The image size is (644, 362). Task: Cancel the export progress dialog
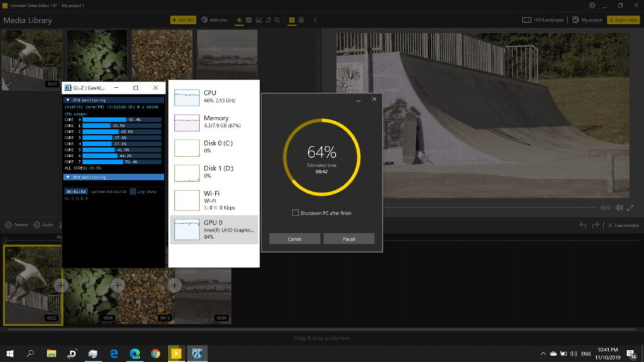coord(295,239)
